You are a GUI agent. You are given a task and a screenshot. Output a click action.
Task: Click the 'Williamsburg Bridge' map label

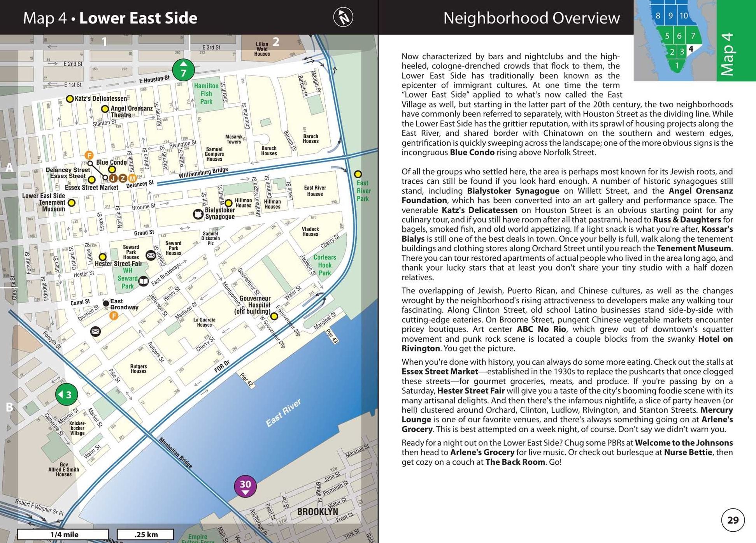(203, 172)
